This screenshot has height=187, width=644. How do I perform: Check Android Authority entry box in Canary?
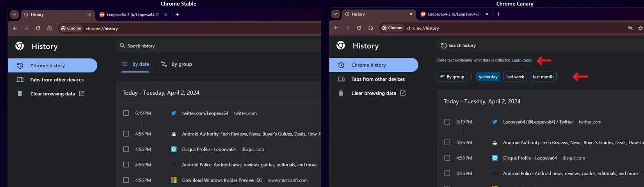(447, 143)
